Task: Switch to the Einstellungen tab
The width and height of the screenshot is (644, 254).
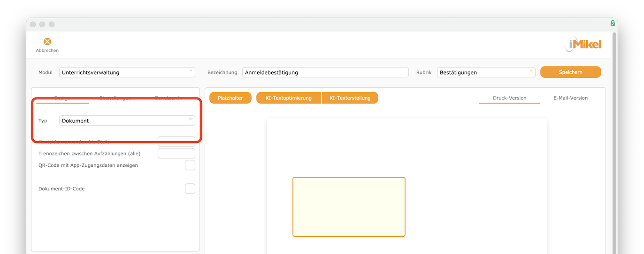Action: tap(115, 98)
